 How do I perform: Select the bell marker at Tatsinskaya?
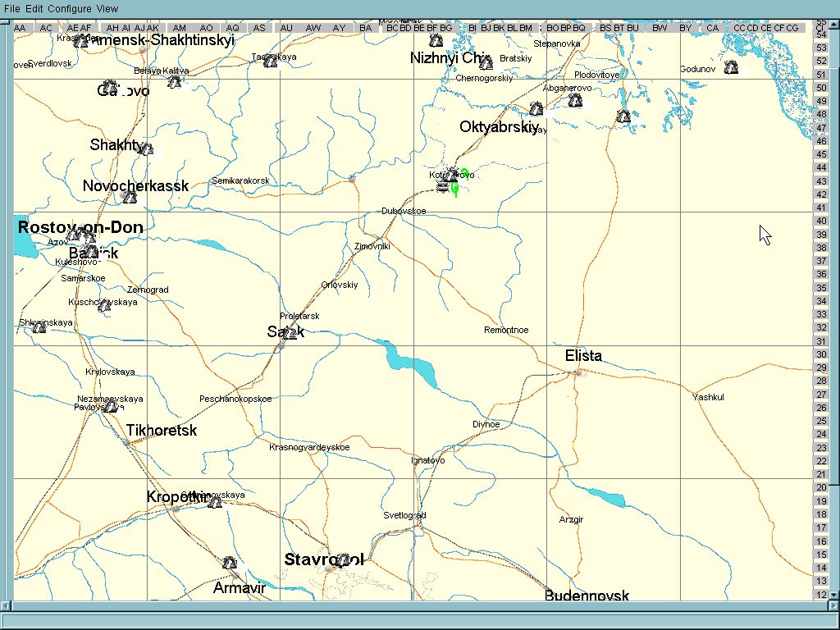point(271,61)
